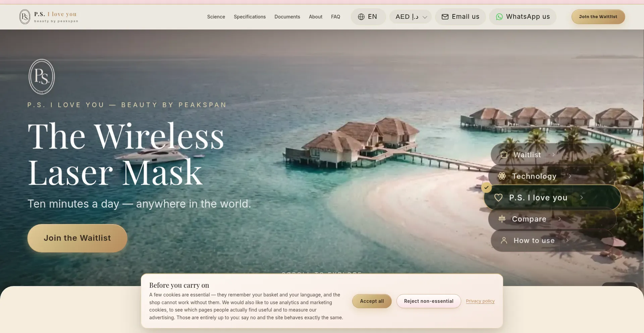Click the envelope icon beside Email us
Screen dimensions: 644x333
(x=445, y=17)
